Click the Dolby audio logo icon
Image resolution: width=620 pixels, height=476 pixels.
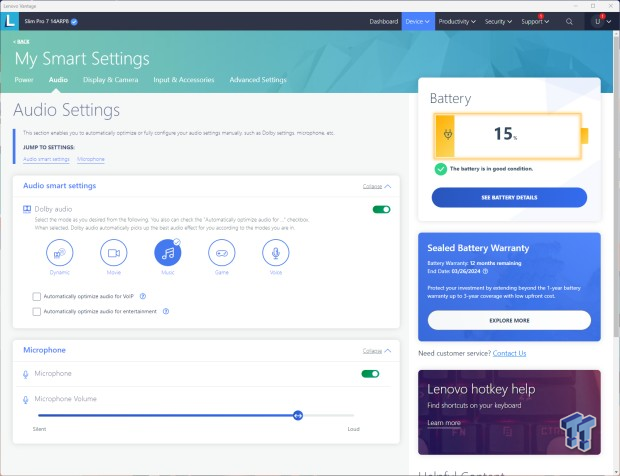[27, 209]
